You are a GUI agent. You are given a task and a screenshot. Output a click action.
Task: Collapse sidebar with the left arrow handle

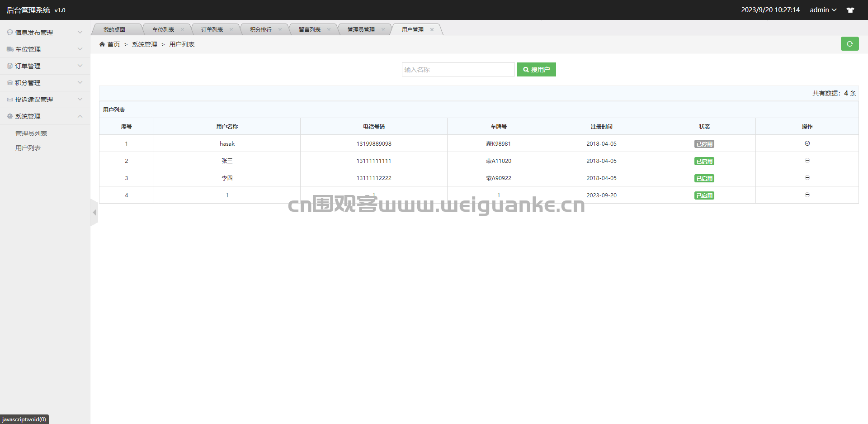(94, 212)
